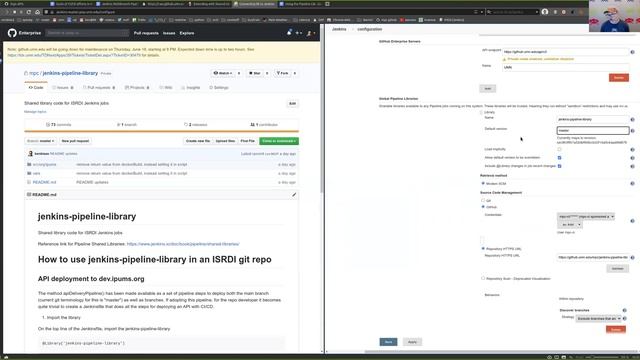The width and height of the screenshot is (640, 360).
Task: Select Repository HTTPS URL radio option
Action: coord(483,249)
